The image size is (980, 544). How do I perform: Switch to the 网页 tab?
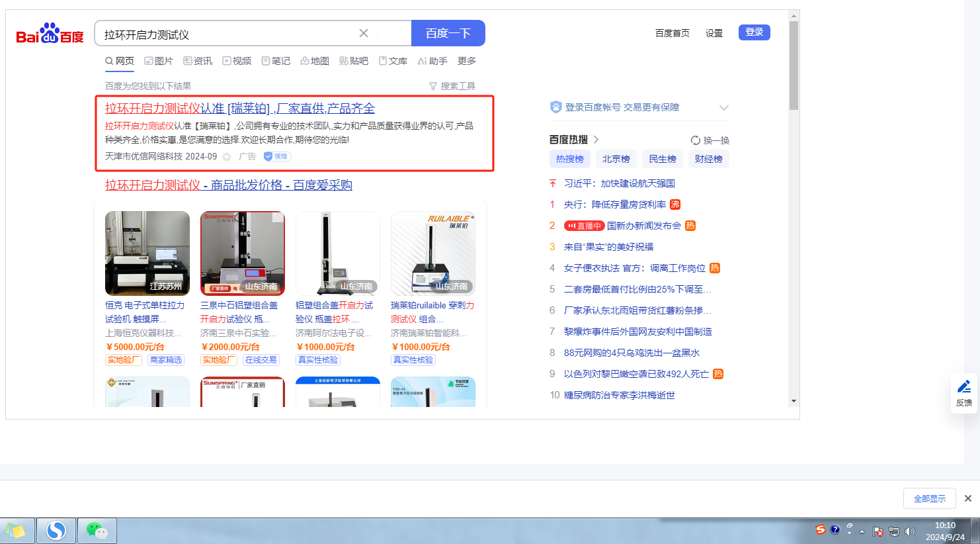click(120, 61)
